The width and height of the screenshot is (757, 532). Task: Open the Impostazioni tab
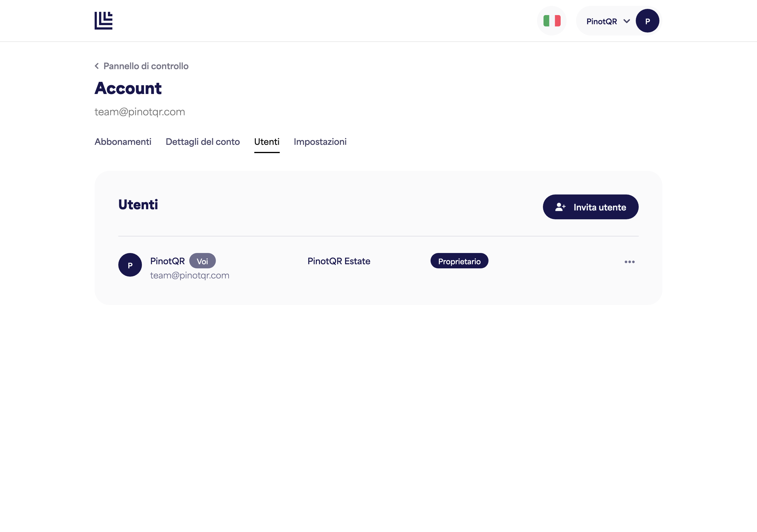coord(320,142)
